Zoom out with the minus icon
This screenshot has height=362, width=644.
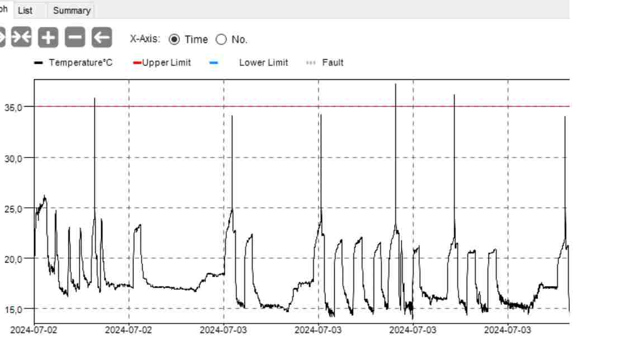coord(75,37)
